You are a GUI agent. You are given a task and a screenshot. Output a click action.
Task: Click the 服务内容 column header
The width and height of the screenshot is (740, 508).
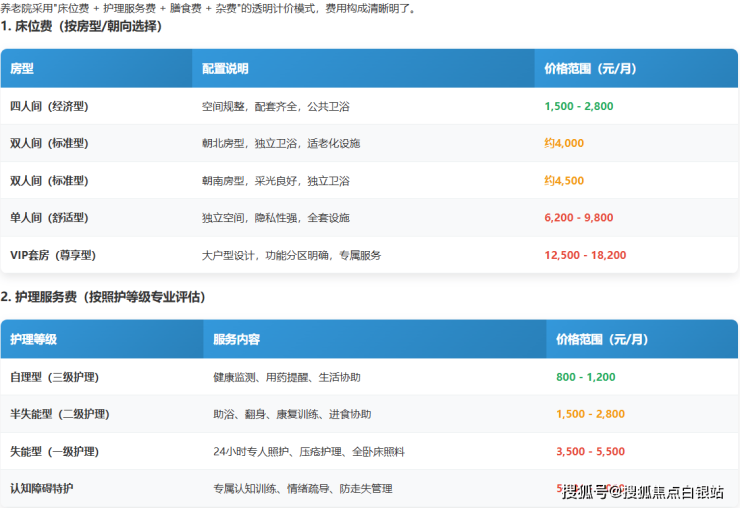point(236,339)
